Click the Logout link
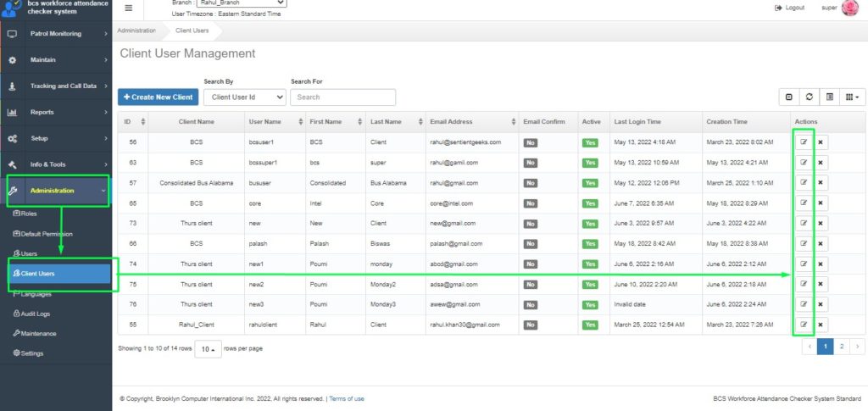 tap(789, 8)
